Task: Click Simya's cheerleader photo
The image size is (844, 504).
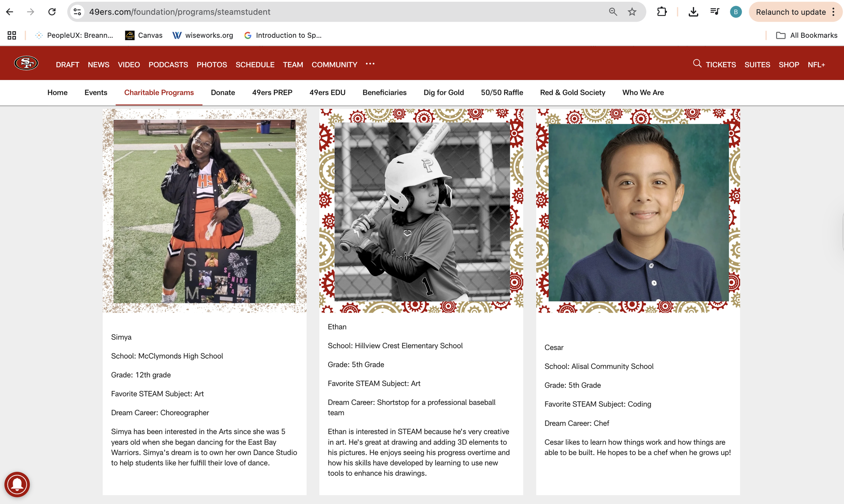Action: [x=205, y=211]
